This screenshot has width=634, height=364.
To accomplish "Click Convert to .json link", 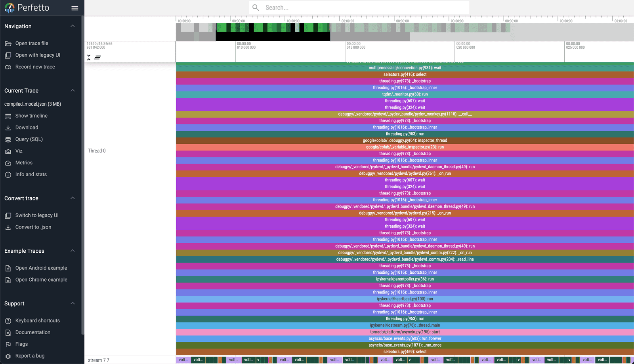I will [x=33, y=227].
